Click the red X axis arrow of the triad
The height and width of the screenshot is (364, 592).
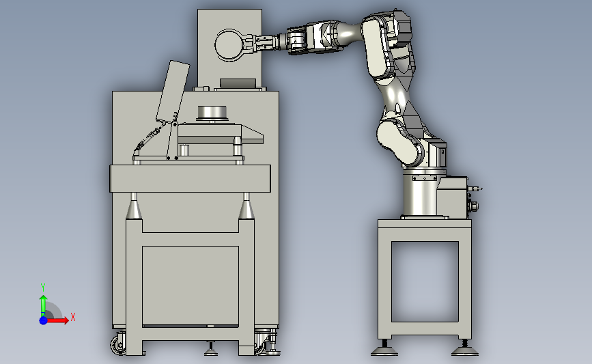[x=59, y=320]
